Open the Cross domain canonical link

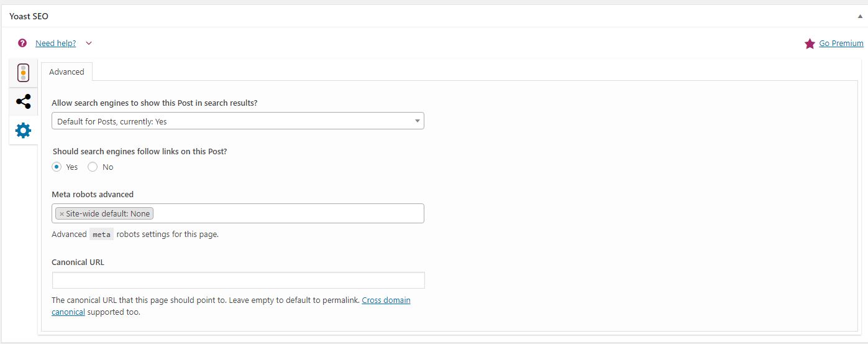point(386,300)
